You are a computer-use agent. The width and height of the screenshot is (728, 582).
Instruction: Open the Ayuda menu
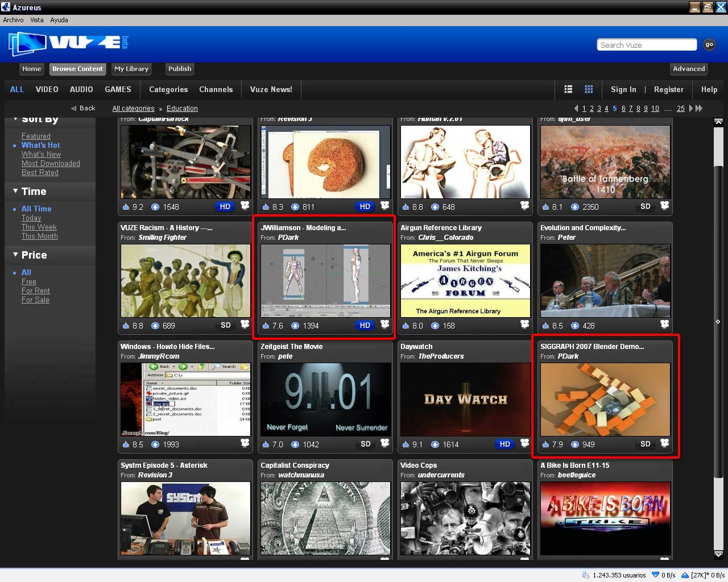pyautogui.click(x=59, y=20)
